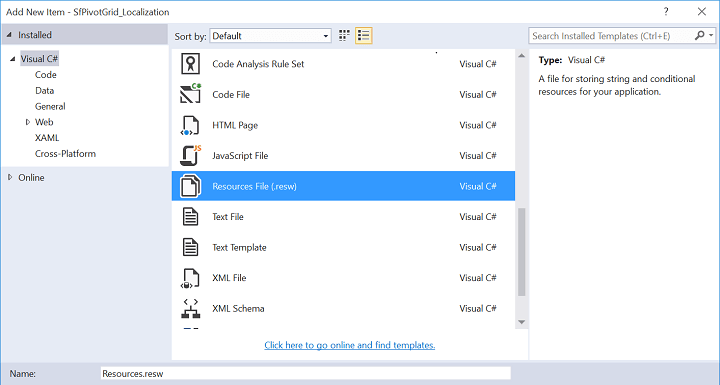Select the XML File template name
Viewport: 720px width, 385px height.
coord(229,278)
